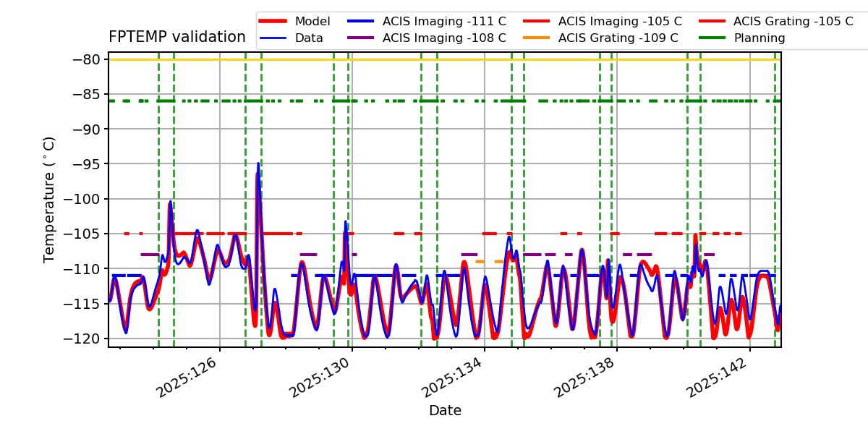This screenshot has width=868, height=434.
Task: Select the 'ACIS Imaging -105 C' legend label
Action: click(620, 22)
